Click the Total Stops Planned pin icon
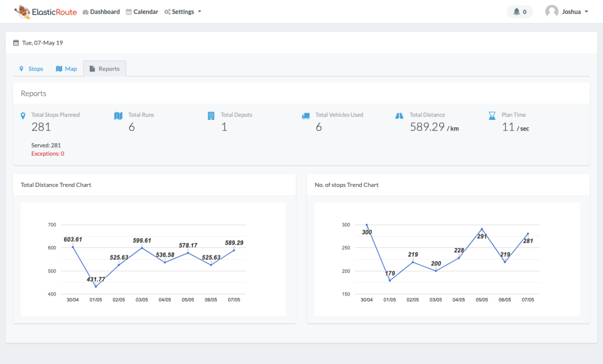The image size is (603, 364). point(23,116)
